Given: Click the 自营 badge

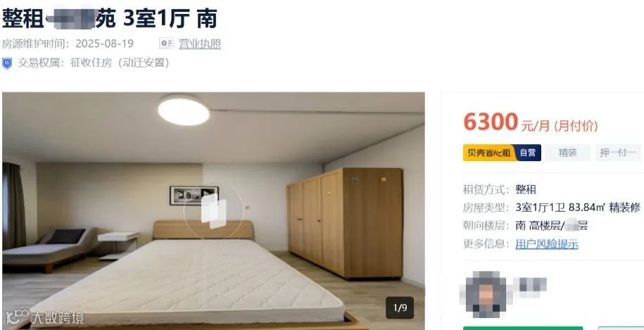Looking at the screenshot, I should (x=528, y=153).
